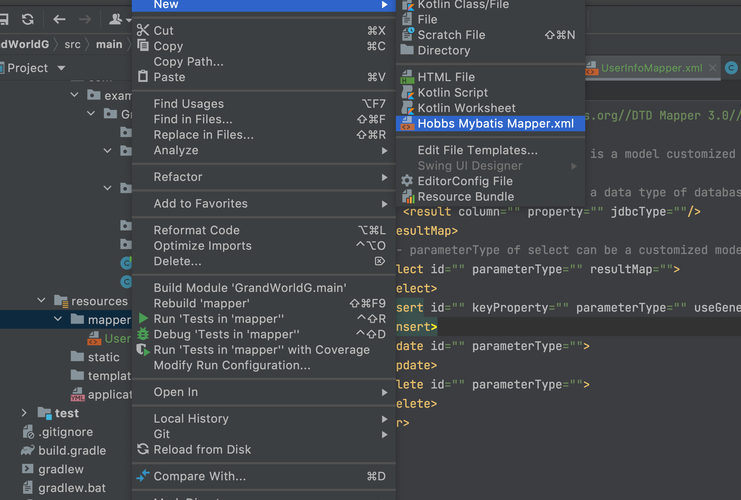Click the green Run triangle icon
The height and width of the screenshot is (500, 741).
click(x=143, y=318)
